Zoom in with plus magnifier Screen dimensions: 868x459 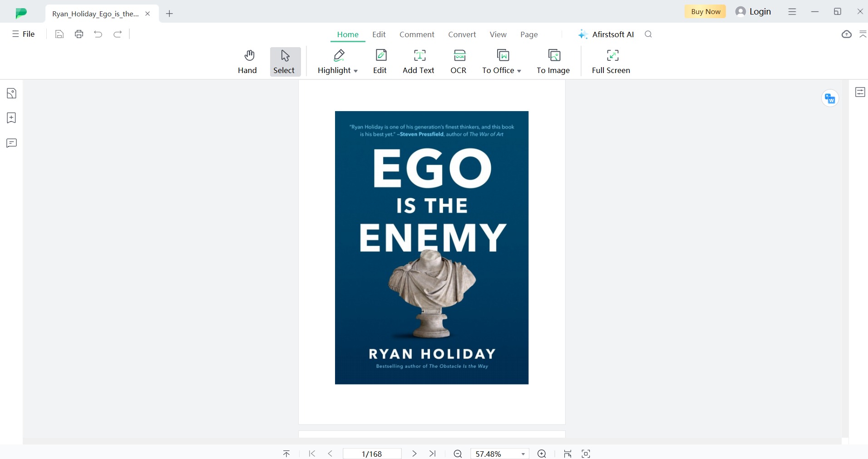[542, 454]
